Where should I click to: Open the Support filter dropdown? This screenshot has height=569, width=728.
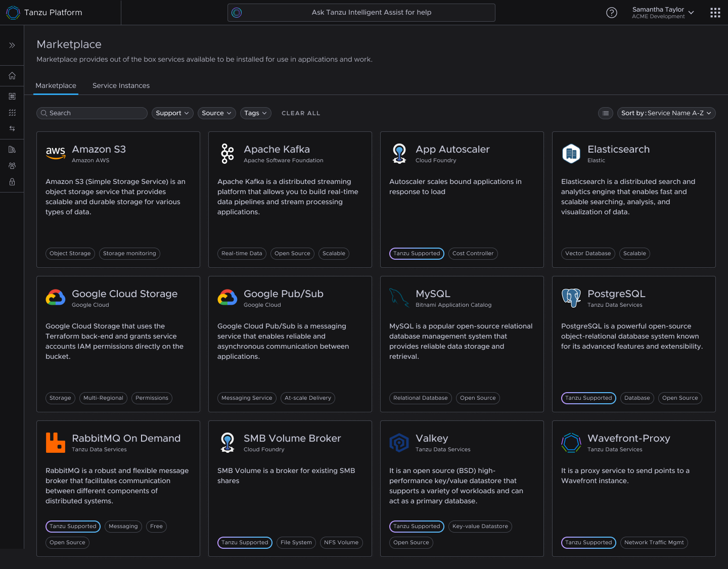pos(172,113)
